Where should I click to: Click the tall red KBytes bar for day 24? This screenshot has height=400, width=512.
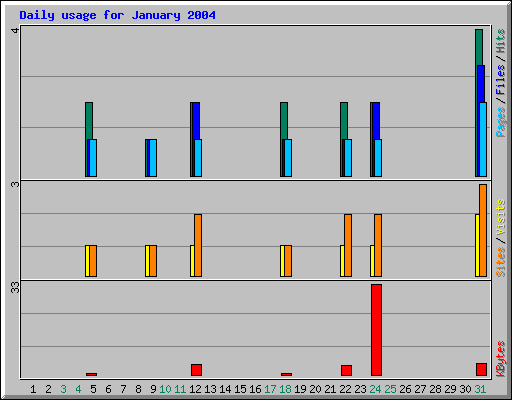tap(376, 330)
